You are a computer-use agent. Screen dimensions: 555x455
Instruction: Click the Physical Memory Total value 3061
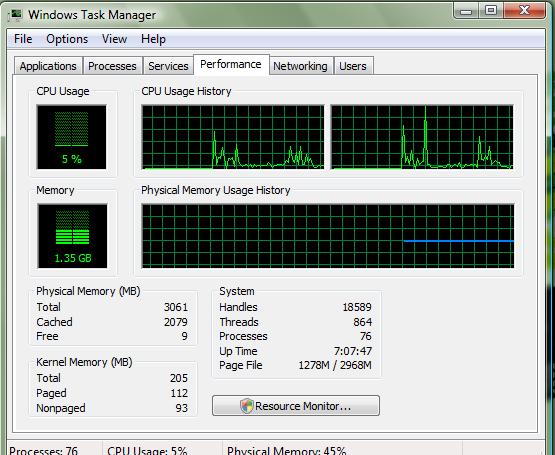pos(176,307)
